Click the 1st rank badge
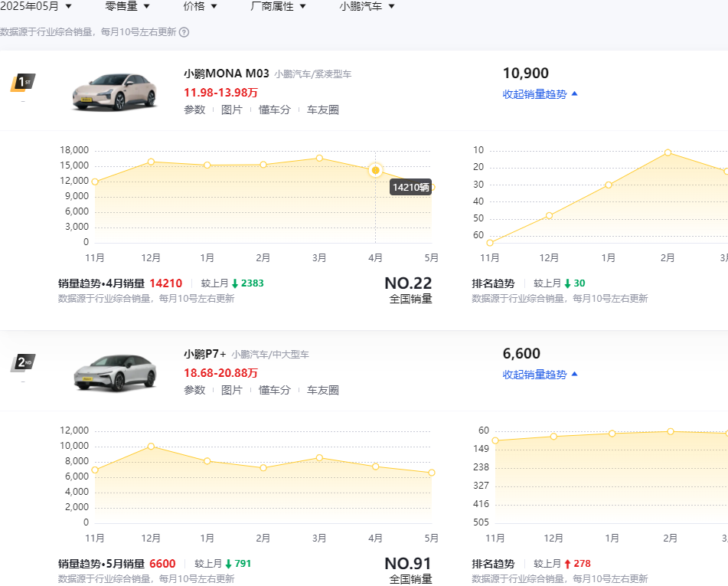 pyautogui.click(x=23, y=83)
